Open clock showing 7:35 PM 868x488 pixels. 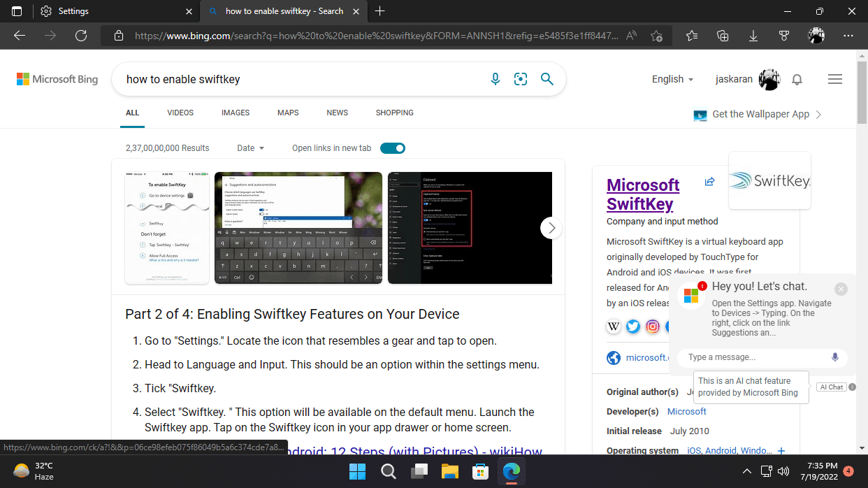[820, 471]
